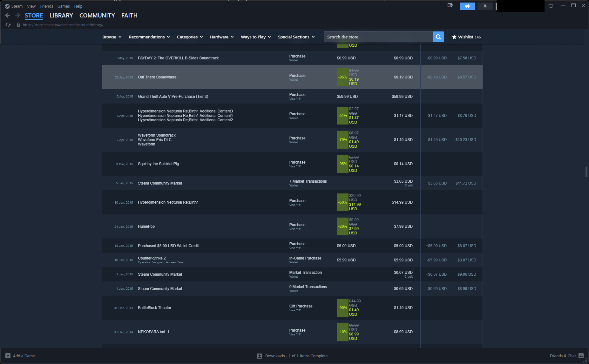This screenshot has width=589, height=364.
Task: Open HuniePop purchase row
Action: [x=292, y=226]
